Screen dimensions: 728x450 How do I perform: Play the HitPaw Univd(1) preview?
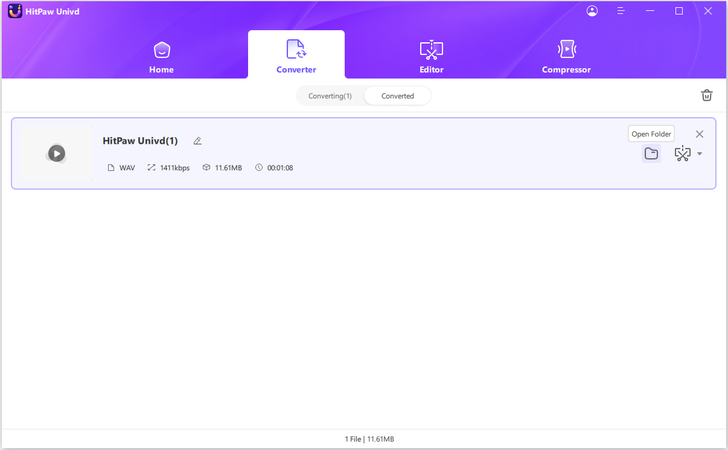57,153
